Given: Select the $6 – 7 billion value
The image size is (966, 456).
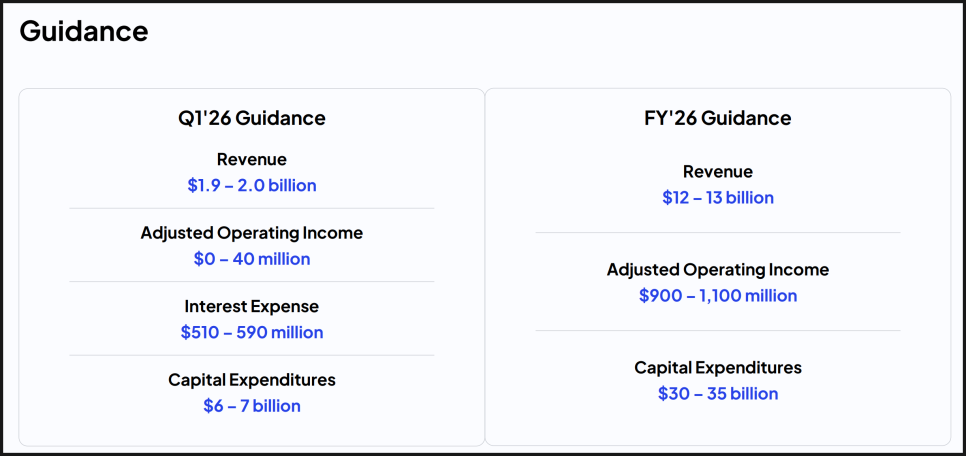Looking at the screenshot, I should point(252,406).
